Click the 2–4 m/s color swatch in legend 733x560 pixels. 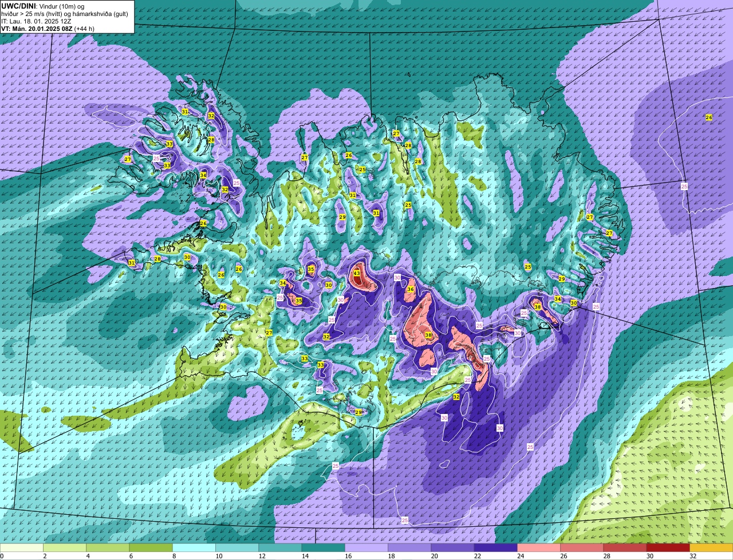click(x=65, y=547)
